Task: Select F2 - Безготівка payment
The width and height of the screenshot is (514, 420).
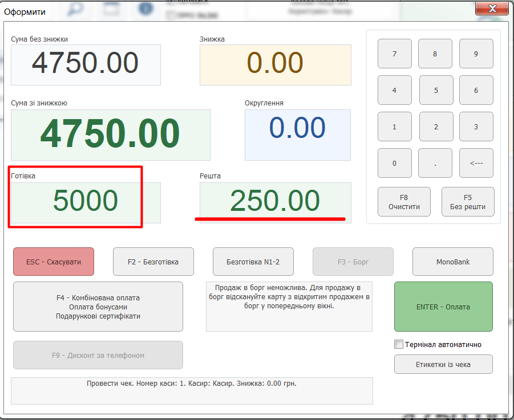Action: 153,262
